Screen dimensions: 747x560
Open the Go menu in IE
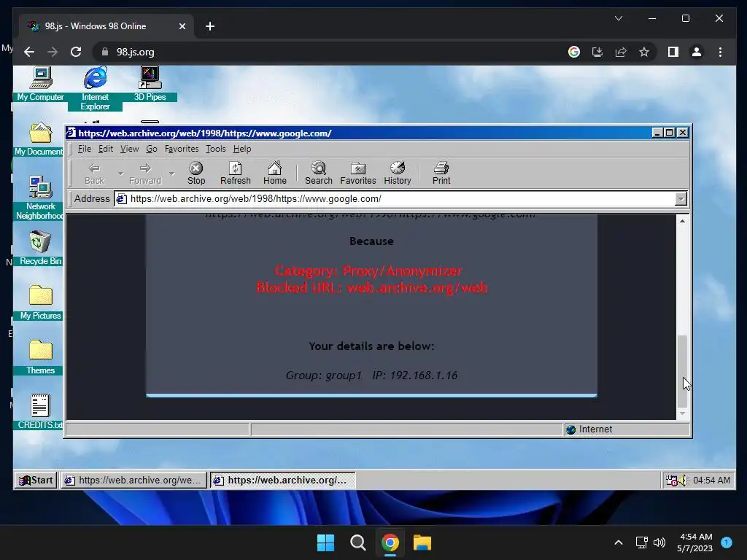click(x=152, y=149)
